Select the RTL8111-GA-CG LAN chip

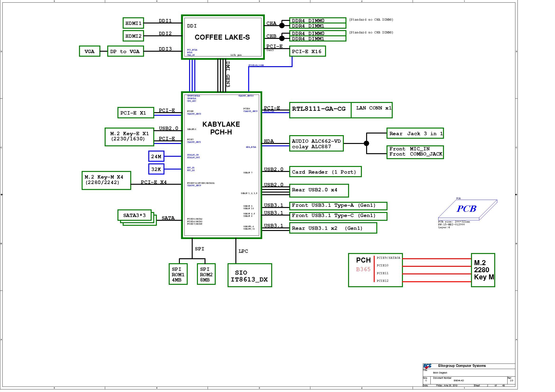320,110
